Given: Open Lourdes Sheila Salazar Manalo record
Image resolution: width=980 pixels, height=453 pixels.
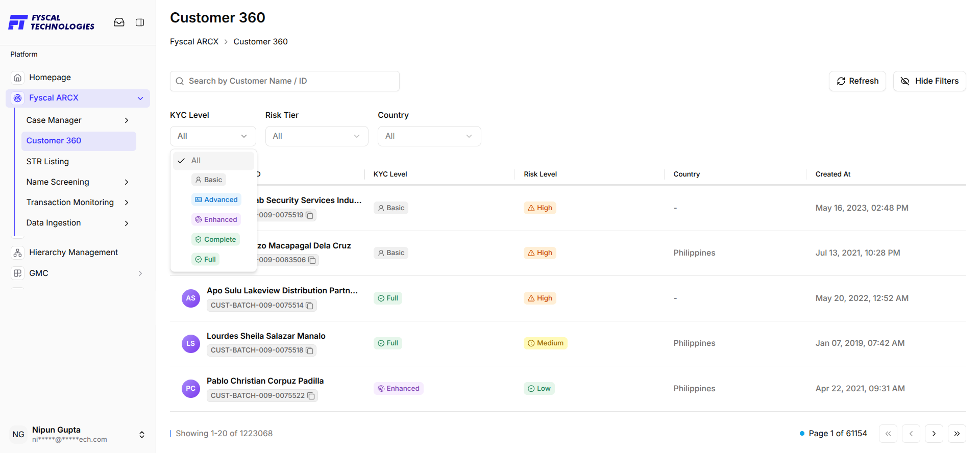Looking at the screenshot, I should [266, 336].
